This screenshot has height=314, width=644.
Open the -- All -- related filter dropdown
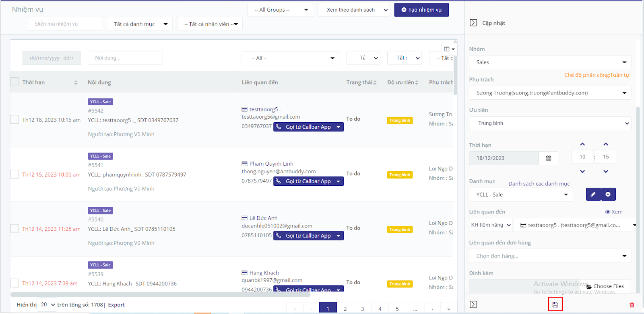290,58
